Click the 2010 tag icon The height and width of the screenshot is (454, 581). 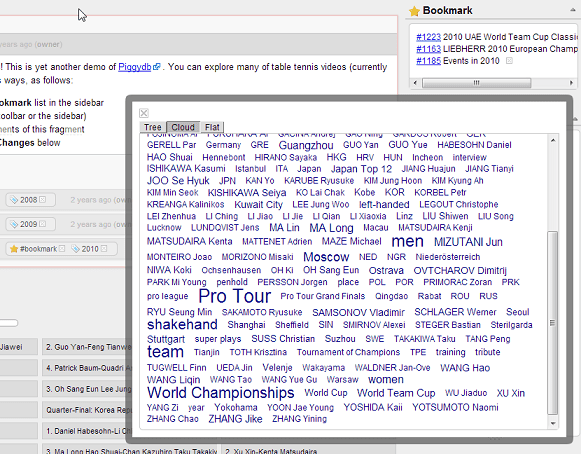(75, 249)
